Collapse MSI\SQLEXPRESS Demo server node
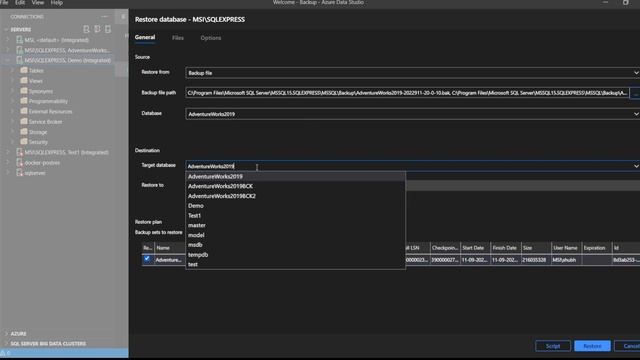This screenshot has height=360, width=640. pos(7,60)
